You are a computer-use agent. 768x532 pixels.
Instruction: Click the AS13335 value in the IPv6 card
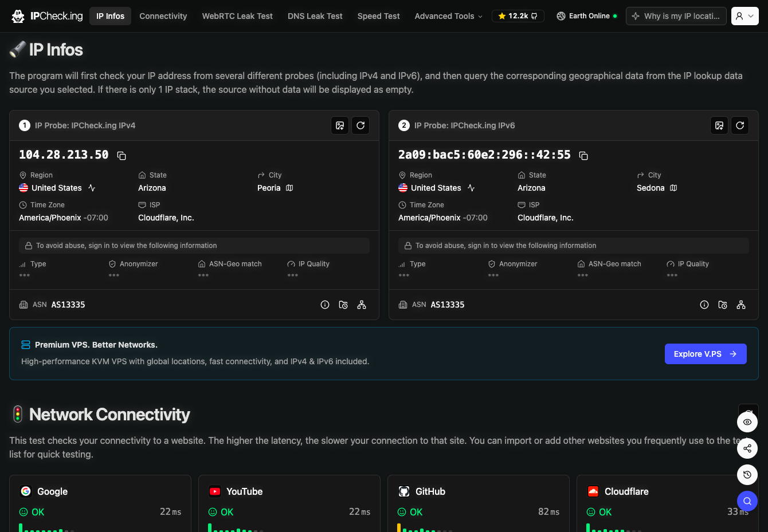pyautogui.click(x=448, y=305)
